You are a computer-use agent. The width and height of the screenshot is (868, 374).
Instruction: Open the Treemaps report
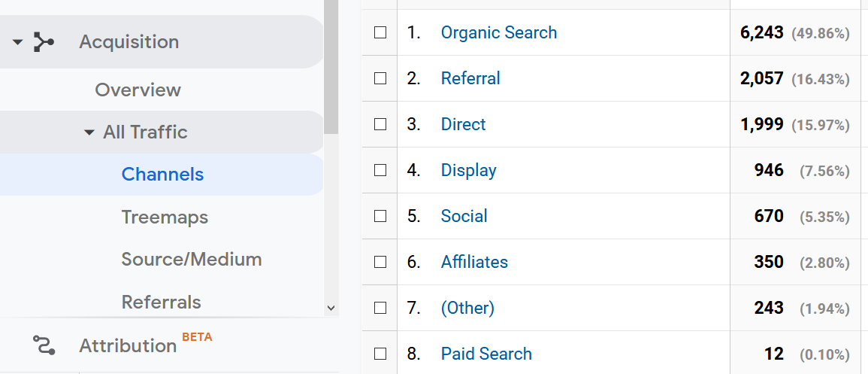(165, 217)
